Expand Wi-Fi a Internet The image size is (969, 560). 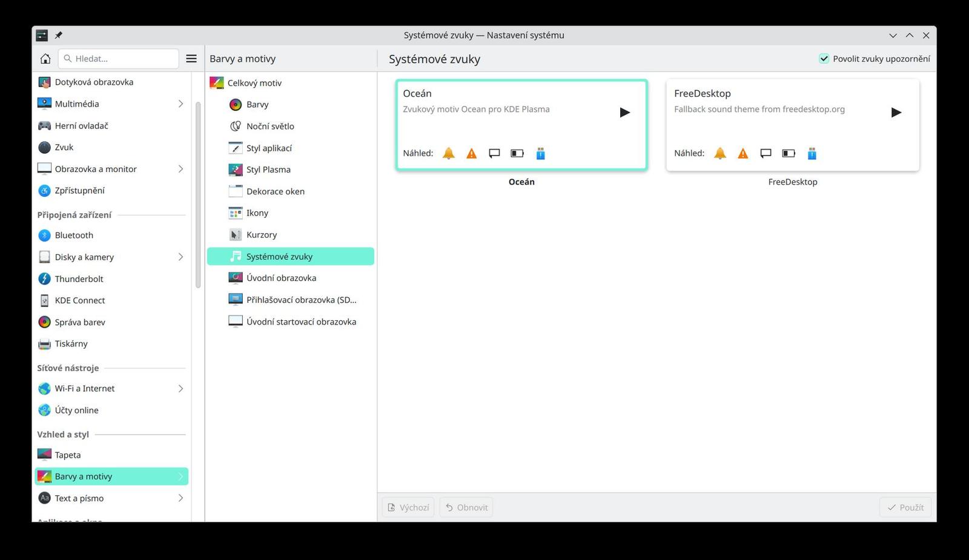pyautogui.click(x=180, y=388)
